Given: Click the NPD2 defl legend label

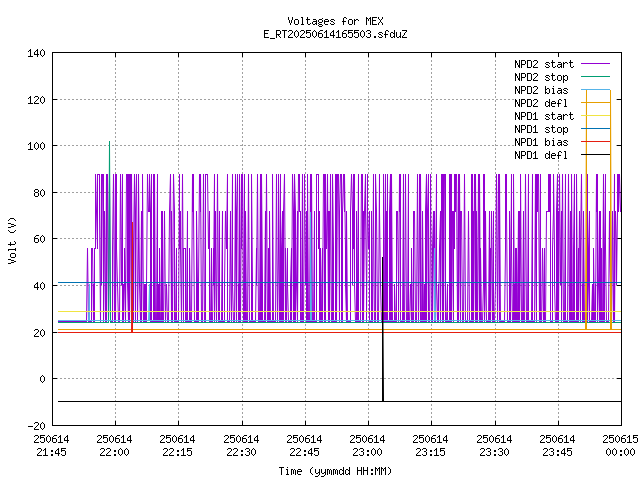Looking at the screenshot, I should pos(541,103).
